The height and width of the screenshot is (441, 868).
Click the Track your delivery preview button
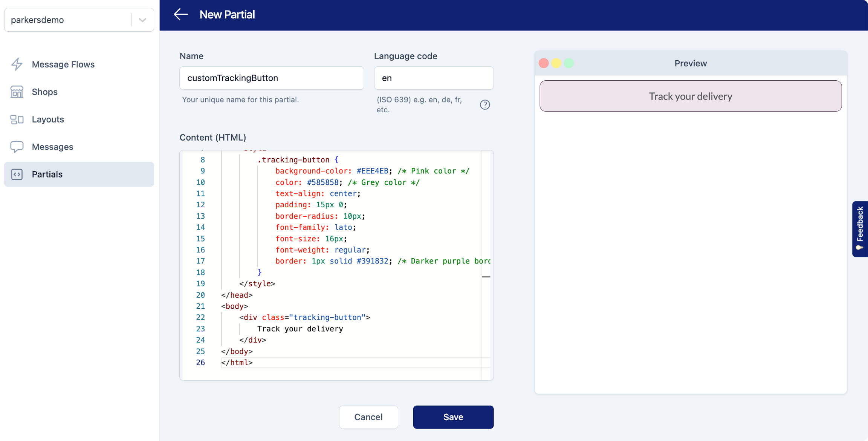click(x=690, y=96)
